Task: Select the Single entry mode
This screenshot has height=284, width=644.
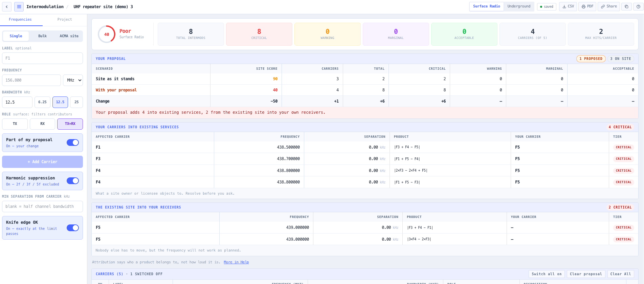Action: pyautogui.click(x=16, y=36)
